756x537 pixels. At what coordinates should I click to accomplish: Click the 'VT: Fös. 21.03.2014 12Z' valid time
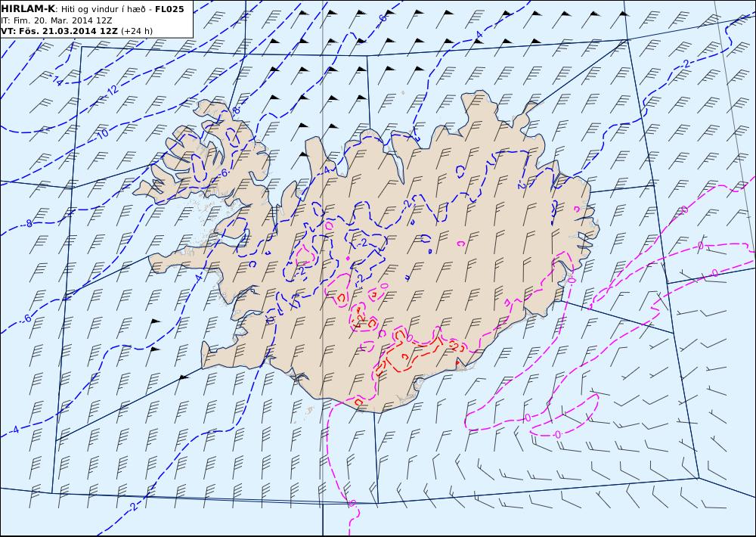[x=59, y=31]
